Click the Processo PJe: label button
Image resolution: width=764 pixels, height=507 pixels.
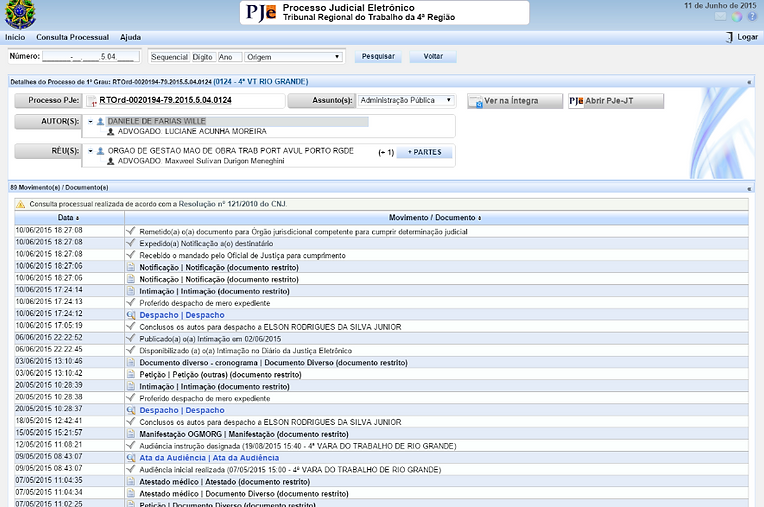click(x=48, y=100)
